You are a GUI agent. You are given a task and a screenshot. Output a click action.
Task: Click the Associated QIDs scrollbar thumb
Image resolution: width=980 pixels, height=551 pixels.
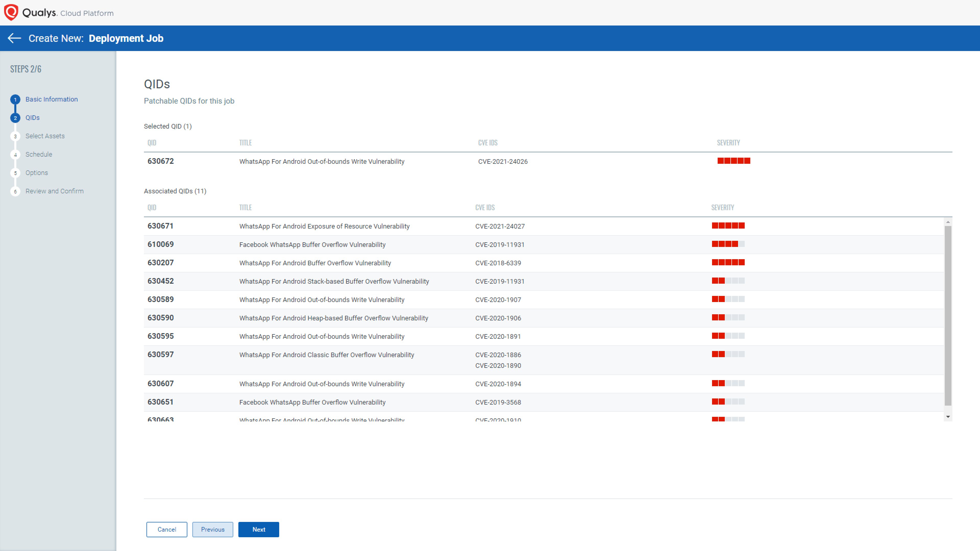[x=948, y=316]
